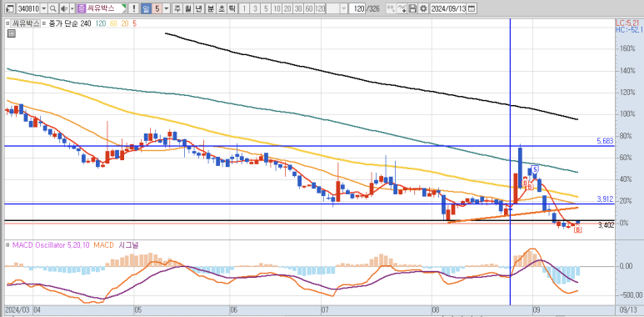Select the 3 interval button

click(x=255, y=8)
